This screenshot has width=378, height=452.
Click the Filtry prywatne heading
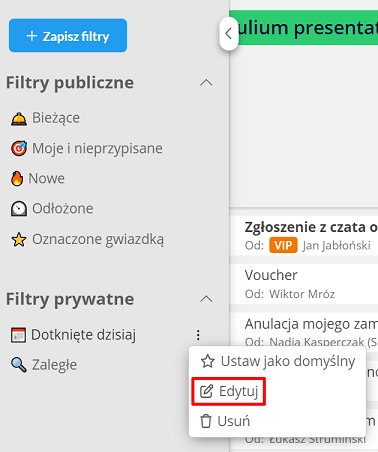[70, 299]
